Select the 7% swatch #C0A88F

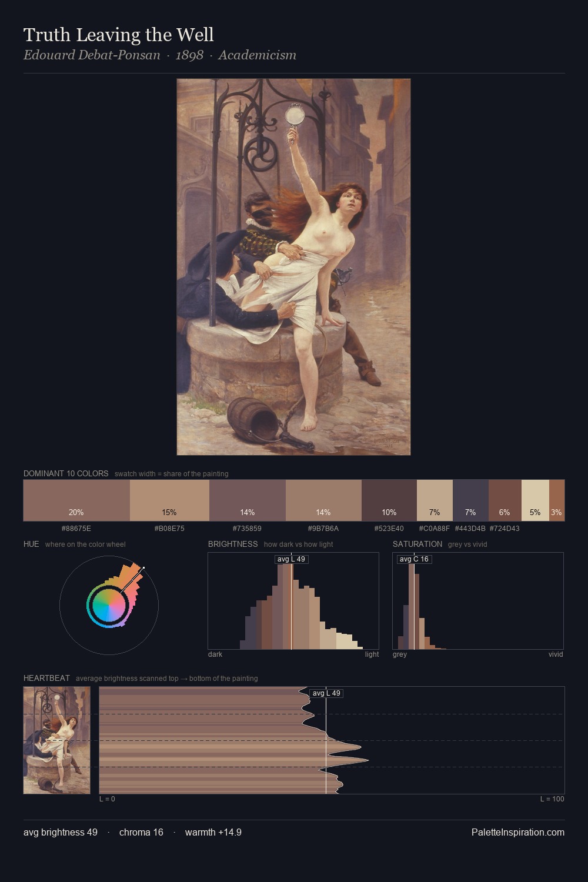click(x=435, y=500)
